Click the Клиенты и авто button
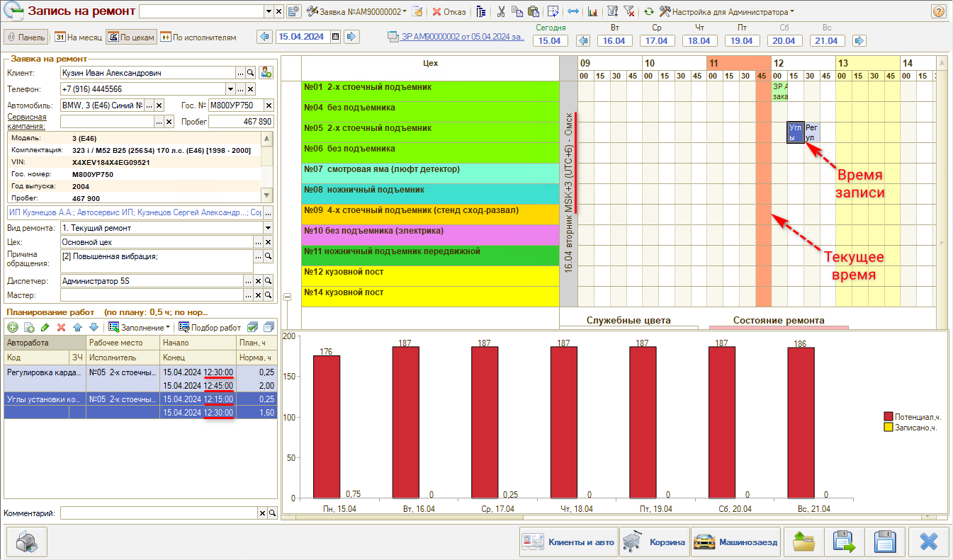 pyautogui.click(x=569, y=542)
